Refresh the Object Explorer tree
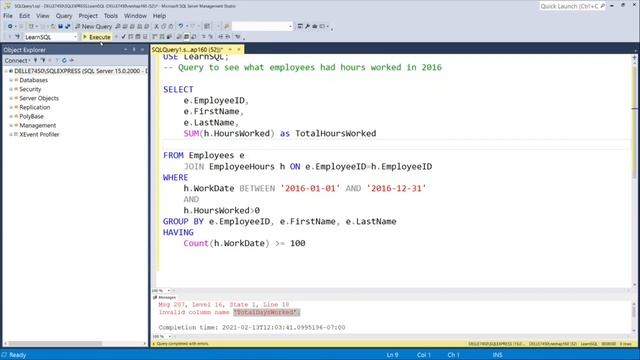 pyautogui.click(x=64, y=60)
